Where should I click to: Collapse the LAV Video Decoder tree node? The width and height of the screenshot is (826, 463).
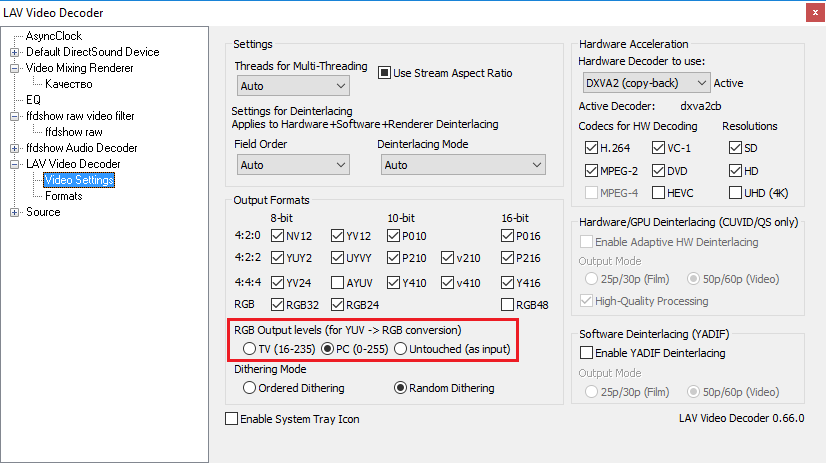pyautogui.click(x=15, y=164)
